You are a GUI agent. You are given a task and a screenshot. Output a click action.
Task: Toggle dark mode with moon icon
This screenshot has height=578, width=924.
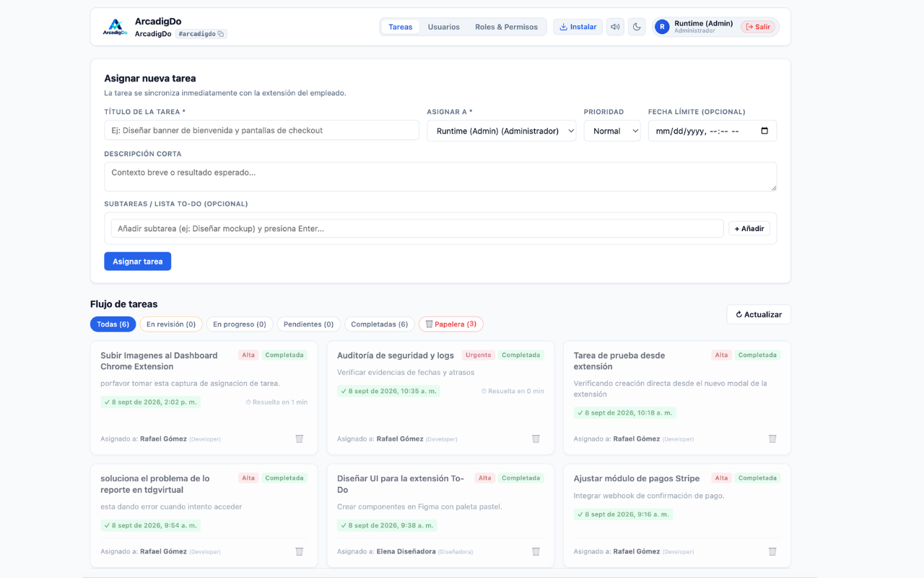pos(637,27)
